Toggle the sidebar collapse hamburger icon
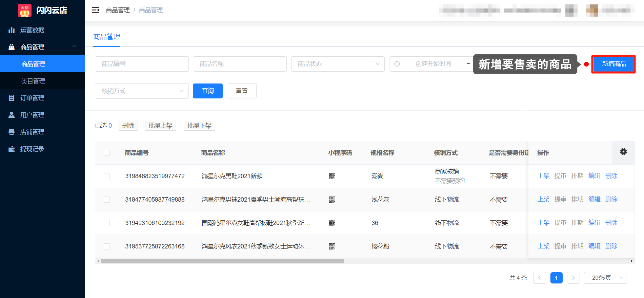Screen dimensions: 644x298 (x=96, y=10)
